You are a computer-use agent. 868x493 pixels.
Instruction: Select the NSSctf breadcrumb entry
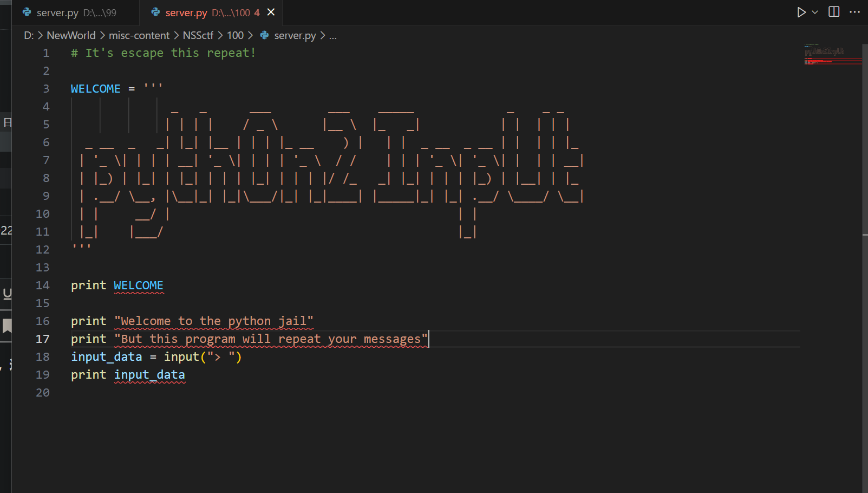point(198,35)
